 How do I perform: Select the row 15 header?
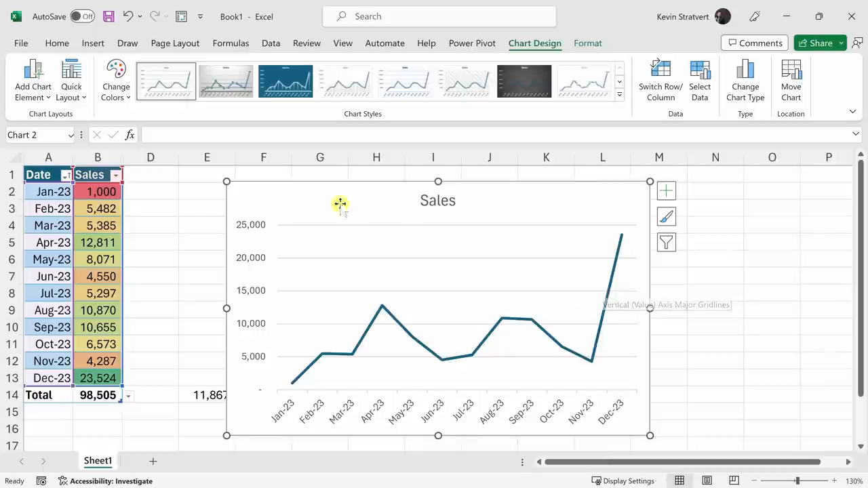click(12, 412)
